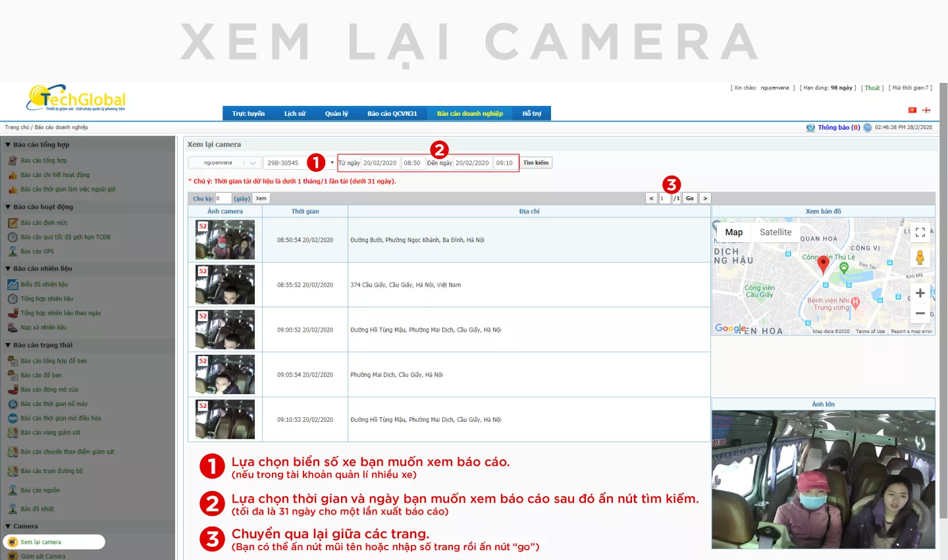Collapse the Báo cáo trạng thái section
This screenshot has height=560, width=948.
8,345
